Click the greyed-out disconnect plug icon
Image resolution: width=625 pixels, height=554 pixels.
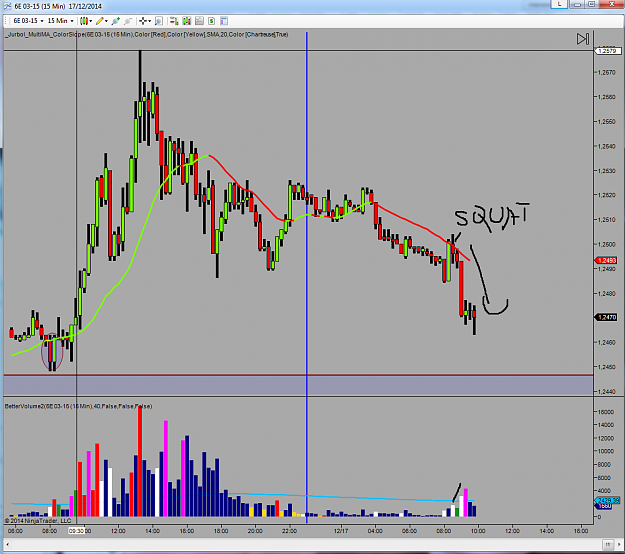tap(128, 21)
